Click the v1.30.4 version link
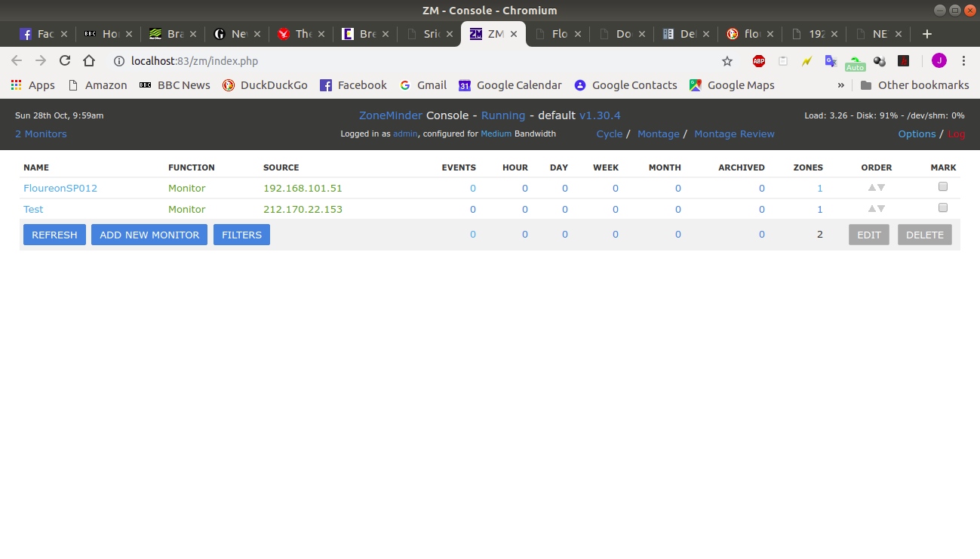The width and height of the screenshot is (980, 559). 600,115
